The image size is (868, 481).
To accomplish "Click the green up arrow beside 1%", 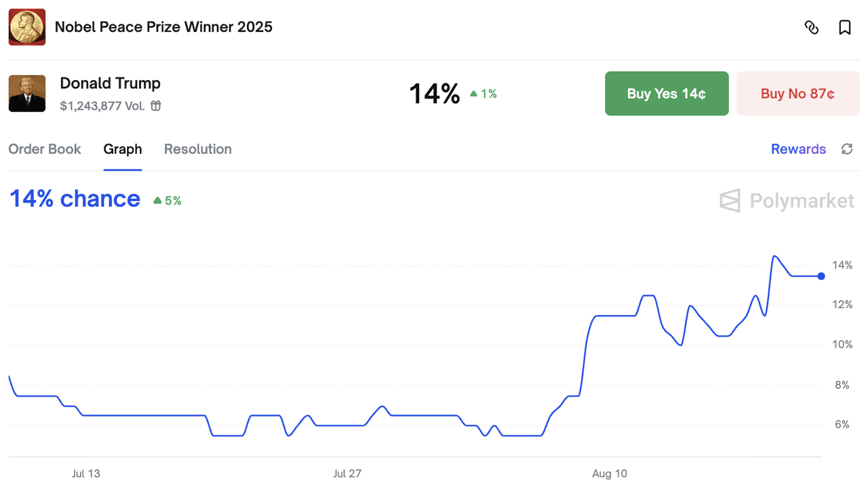I will click(473, 94).
